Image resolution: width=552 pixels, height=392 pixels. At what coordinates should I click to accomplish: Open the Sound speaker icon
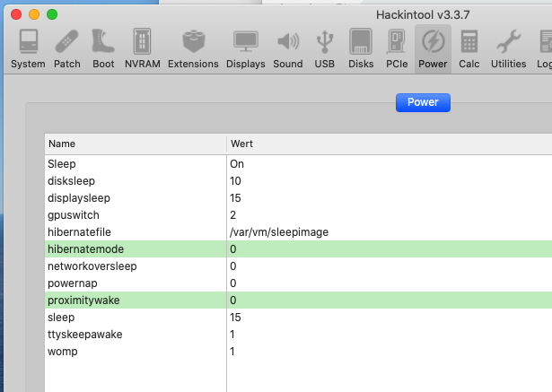point(288,42)
